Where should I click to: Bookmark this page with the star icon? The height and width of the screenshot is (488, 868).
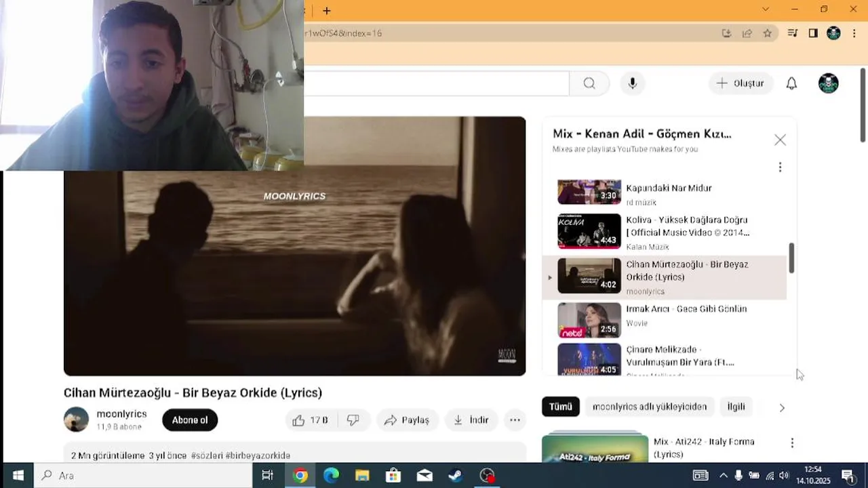(767, 33)
